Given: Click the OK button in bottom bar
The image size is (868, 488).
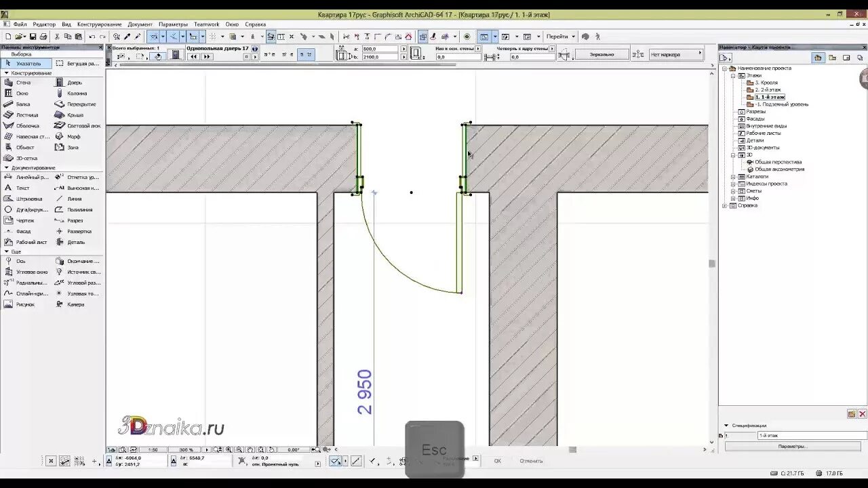Looking at the screenshot, I should (497, 461).
